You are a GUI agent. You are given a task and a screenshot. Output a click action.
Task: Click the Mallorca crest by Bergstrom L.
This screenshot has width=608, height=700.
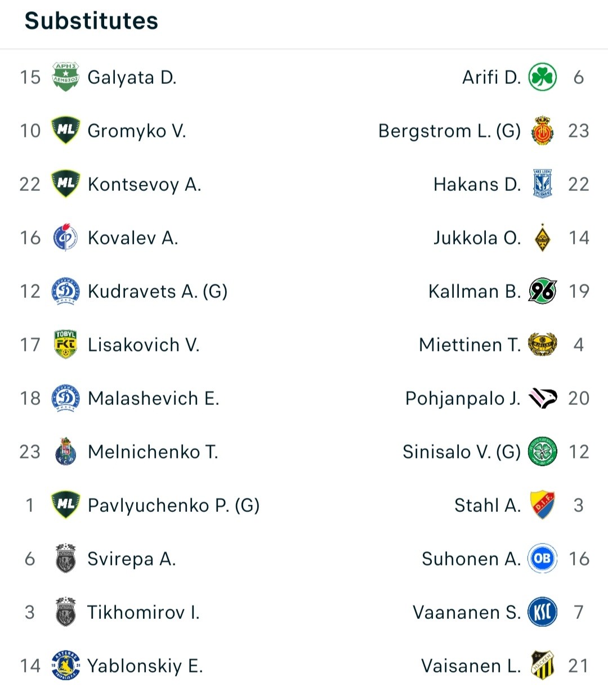pos(543,131)
